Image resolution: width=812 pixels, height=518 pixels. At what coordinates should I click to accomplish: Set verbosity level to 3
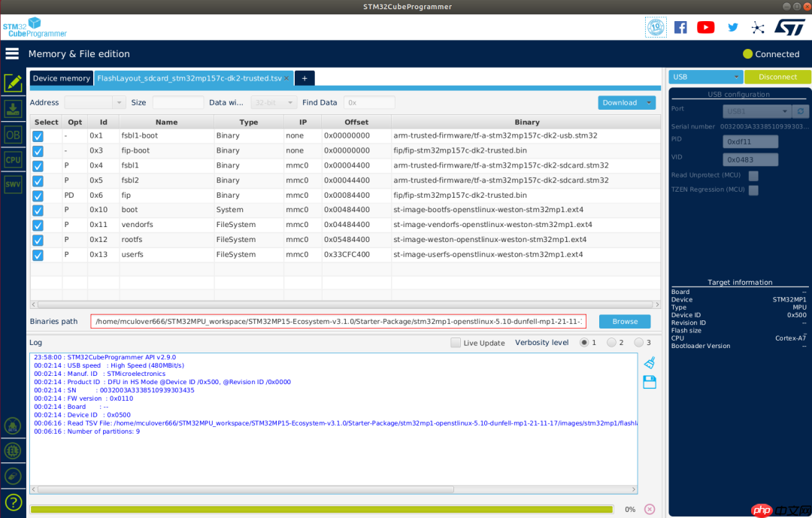639,342
